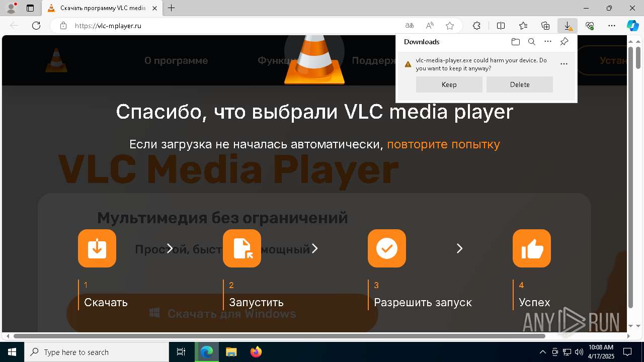Click the Скачать для Windows button
The width and height of the screenshot is (644, 362).
(x=222, y=314)
